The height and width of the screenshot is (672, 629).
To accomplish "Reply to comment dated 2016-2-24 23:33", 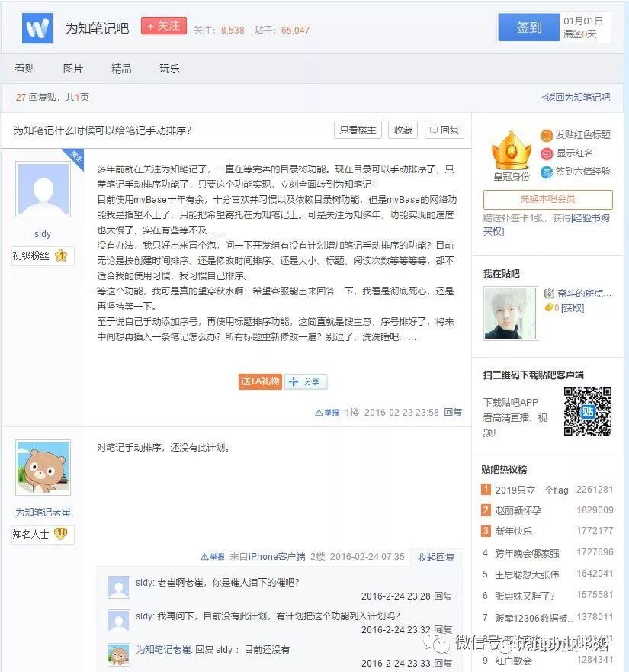I will tap(443, 663).
